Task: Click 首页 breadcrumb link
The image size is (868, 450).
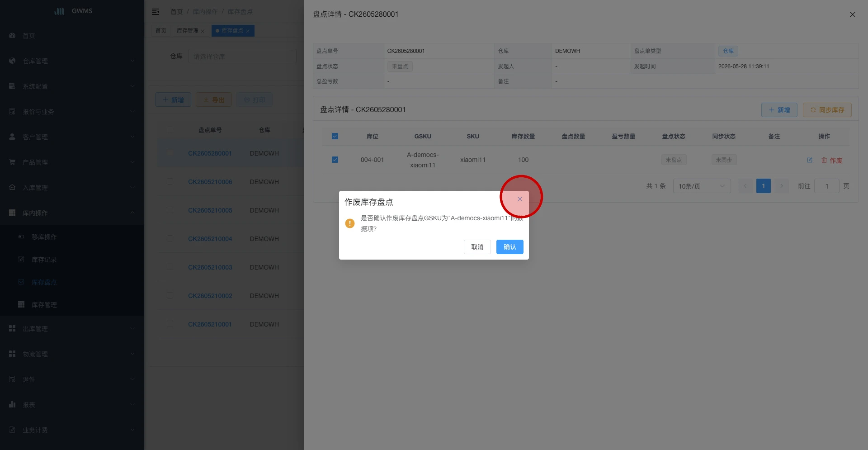Action: pos(177,12)
